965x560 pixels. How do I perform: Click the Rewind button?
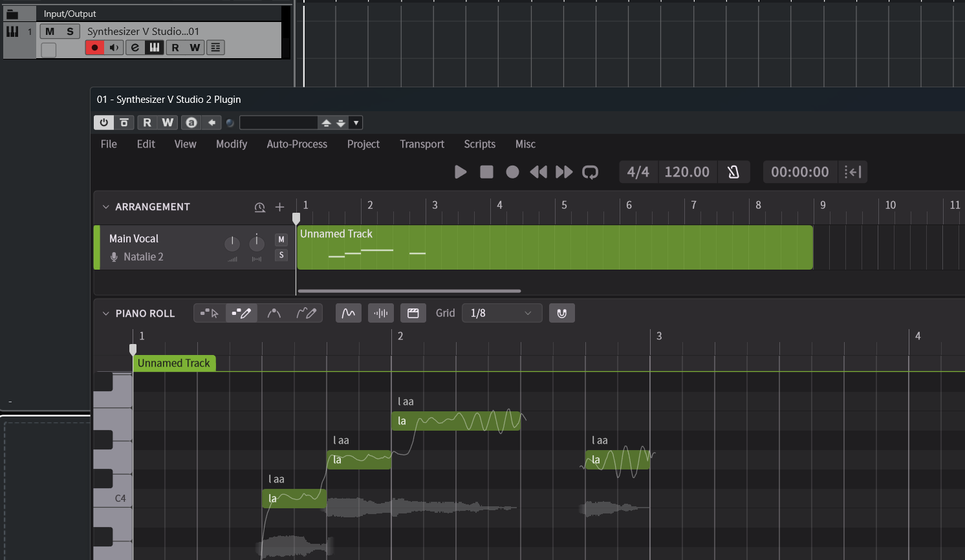(x=538, y=172)
